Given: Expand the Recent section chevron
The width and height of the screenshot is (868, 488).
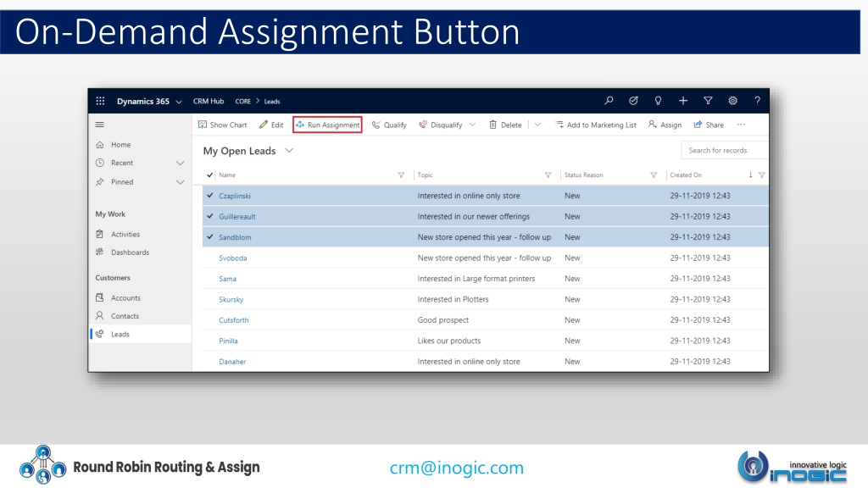Looking at the screenshot, I should pos(181,164).
